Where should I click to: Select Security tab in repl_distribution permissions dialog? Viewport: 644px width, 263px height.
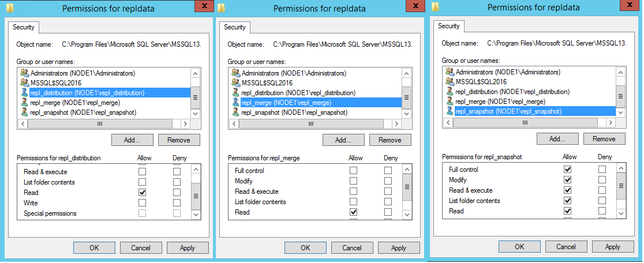tap(23, 27)
